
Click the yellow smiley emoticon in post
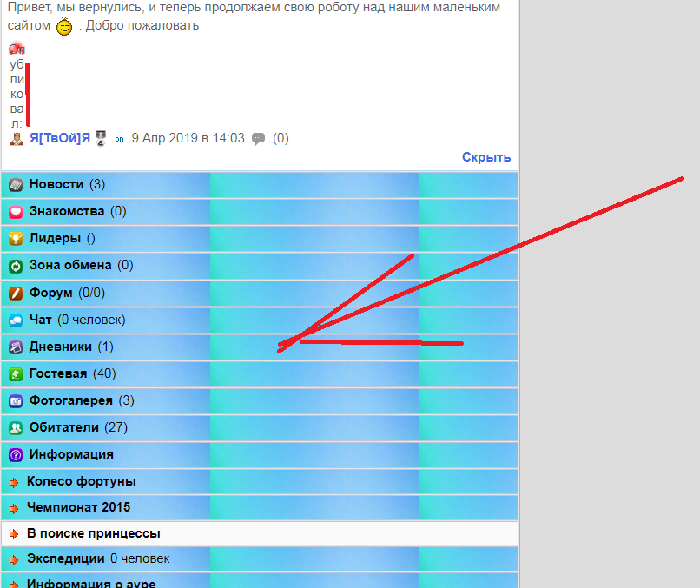pyautogui.click(x=64, y=27)
